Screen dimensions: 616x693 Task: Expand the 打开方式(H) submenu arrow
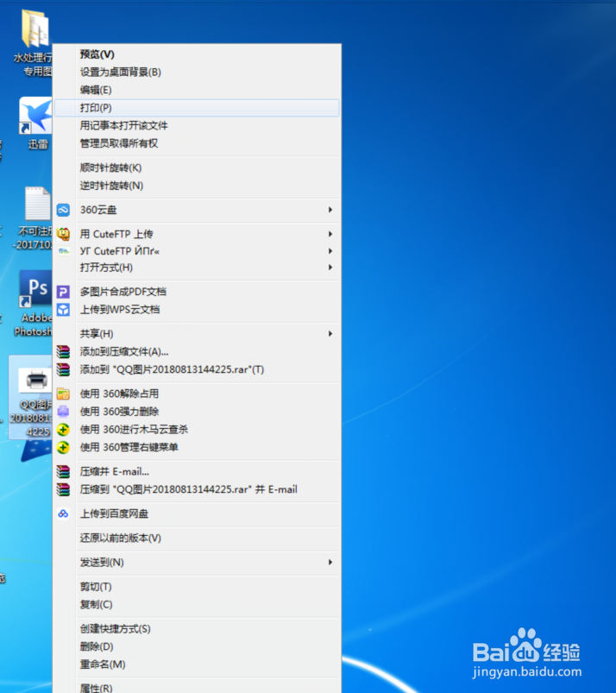tap(330, 268)
